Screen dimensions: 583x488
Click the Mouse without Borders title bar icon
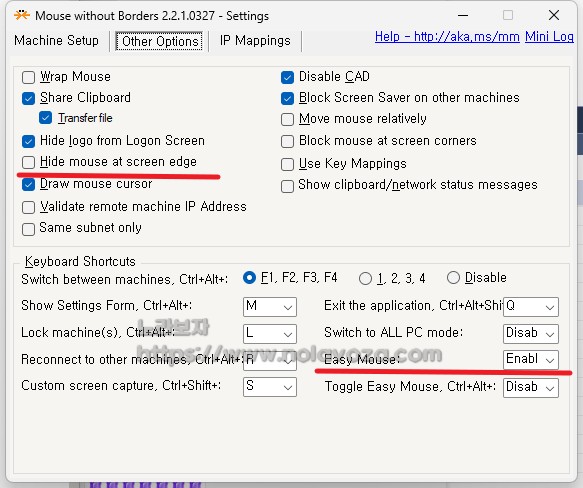click(22, 15)
